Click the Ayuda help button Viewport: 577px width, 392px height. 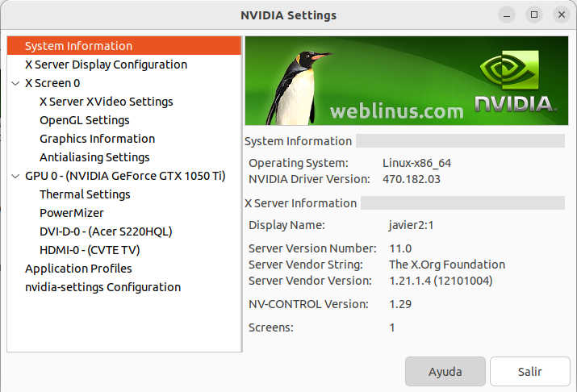coord(445,371)
